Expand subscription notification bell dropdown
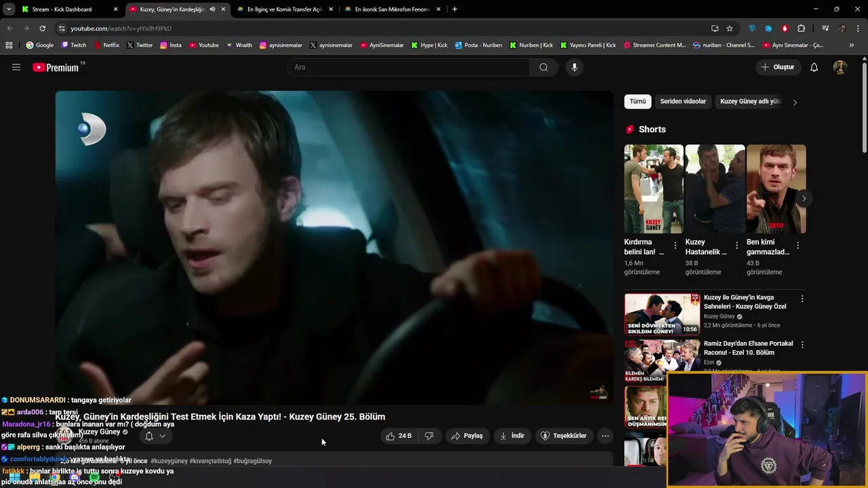Image resolution: width=868 pixels, height=488 pixels. pos(155,436)
